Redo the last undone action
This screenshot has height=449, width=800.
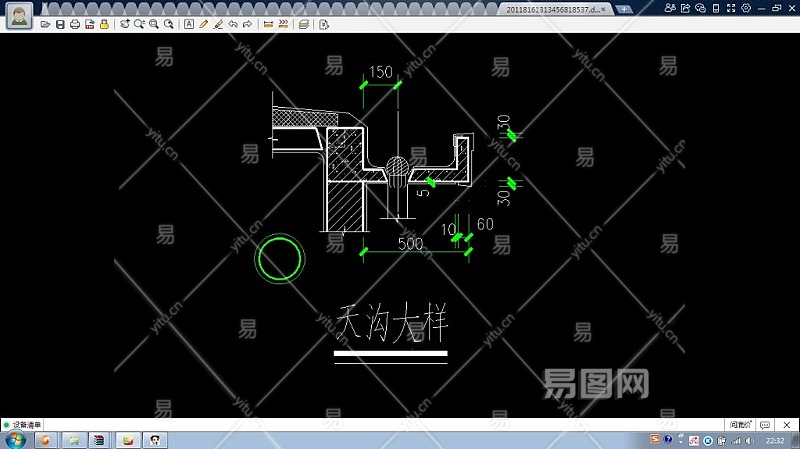tap(248, 24)
